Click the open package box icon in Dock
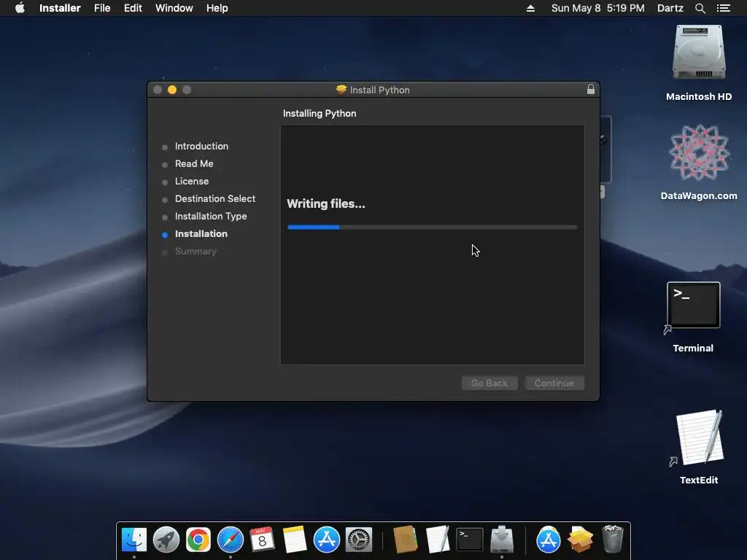The width and height of the screenshot is (747, 560). 580,540
